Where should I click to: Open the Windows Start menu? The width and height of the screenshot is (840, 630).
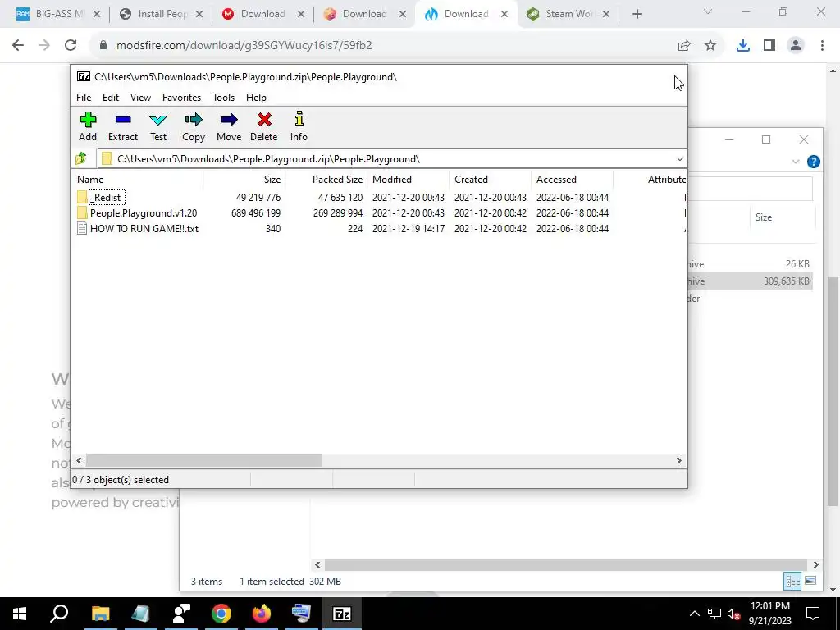coord(20,614)
